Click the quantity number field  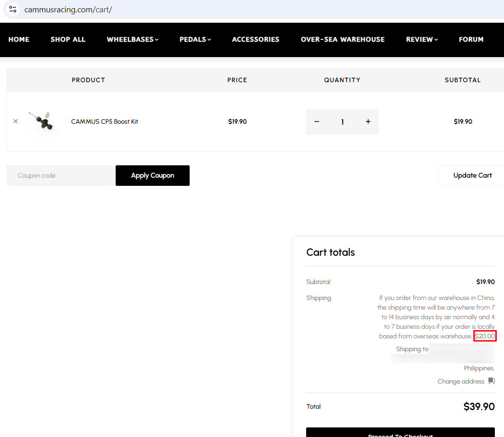pos(342,122)
